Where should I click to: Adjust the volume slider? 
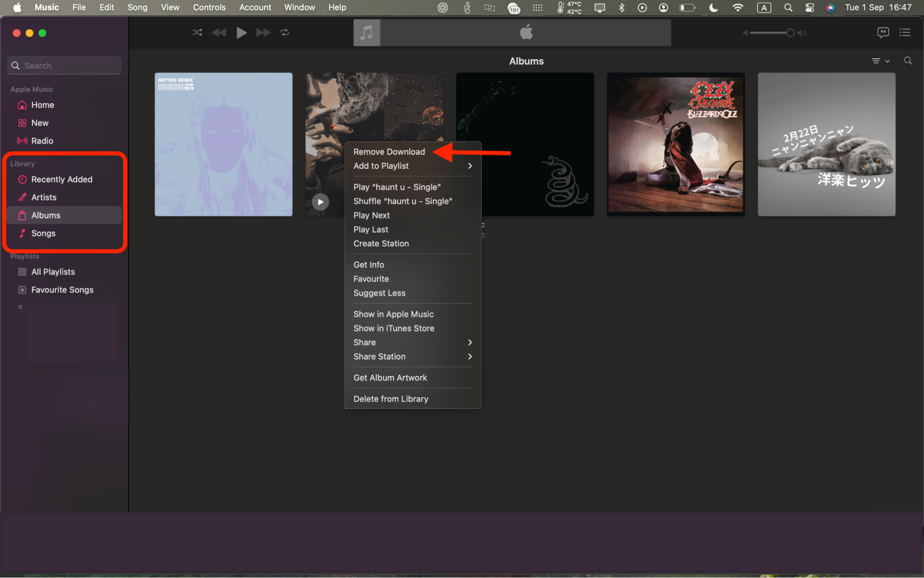tap(771, 33)
